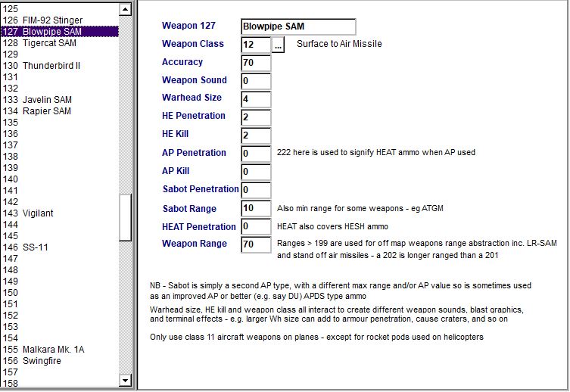Click the Weapon Class browse ellipsis button
This screenshot has width=570, height=392.
(x=278, y=45)
